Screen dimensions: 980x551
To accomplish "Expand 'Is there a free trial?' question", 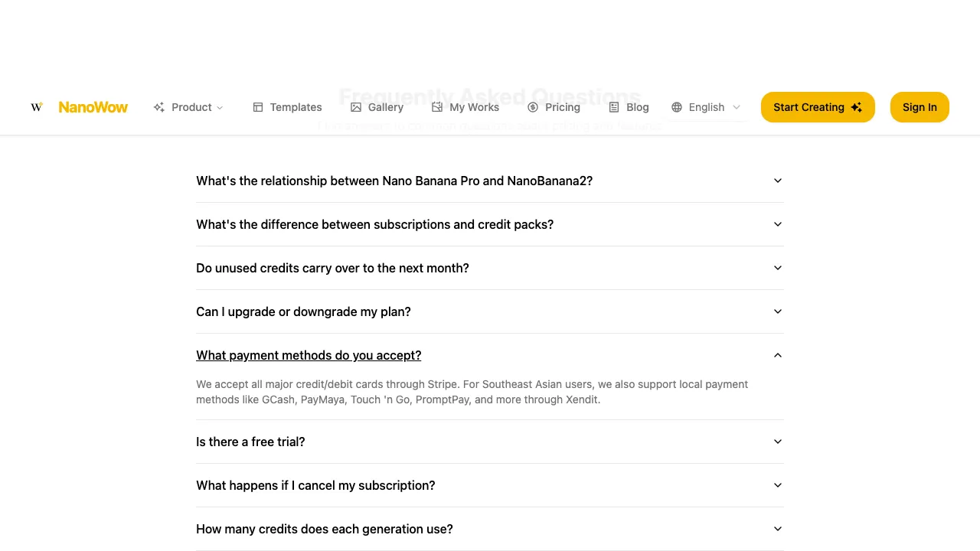I will pos(490,442).
